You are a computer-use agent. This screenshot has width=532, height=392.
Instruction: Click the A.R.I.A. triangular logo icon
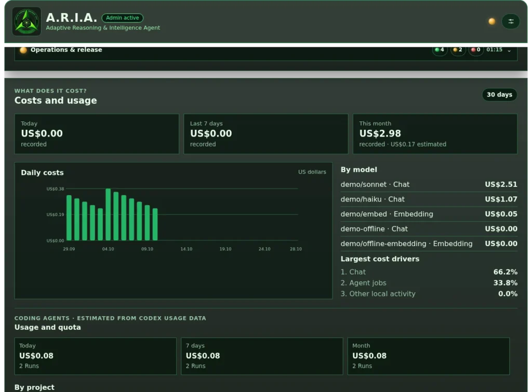26,21
